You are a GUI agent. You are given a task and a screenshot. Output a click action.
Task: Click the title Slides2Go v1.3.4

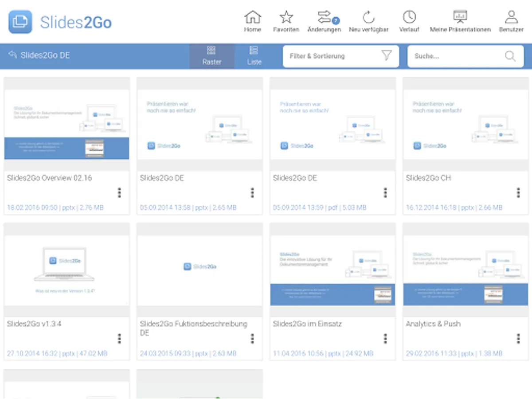coord(34,324)
